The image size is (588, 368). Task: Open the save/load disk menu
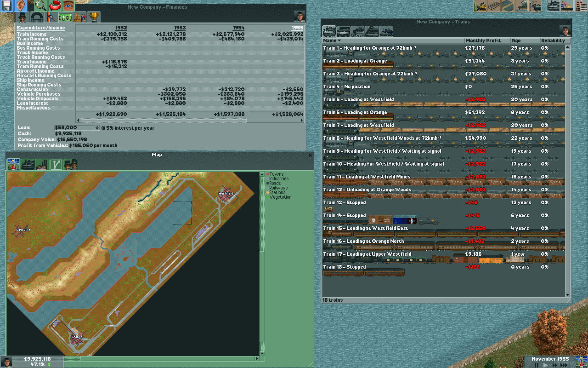(x=7, y=6)
